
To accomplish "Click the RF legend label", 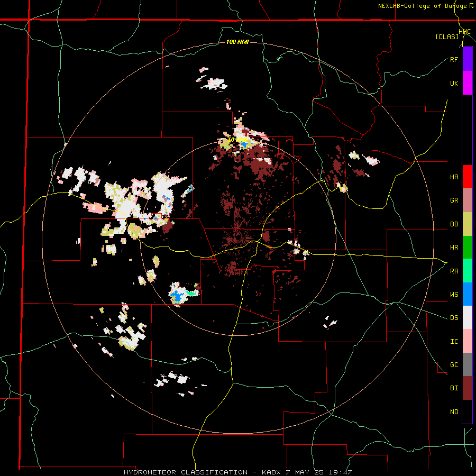I will coord(454,59).
